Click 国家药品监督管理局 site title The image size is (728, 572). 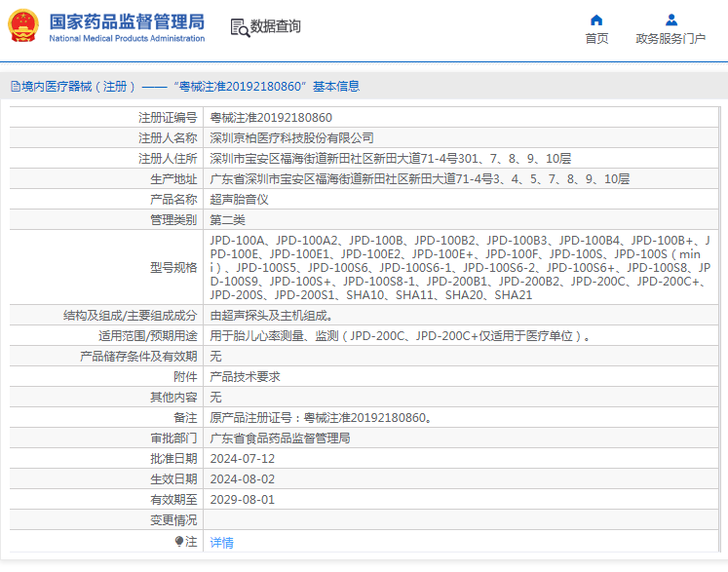coord(127,21)
